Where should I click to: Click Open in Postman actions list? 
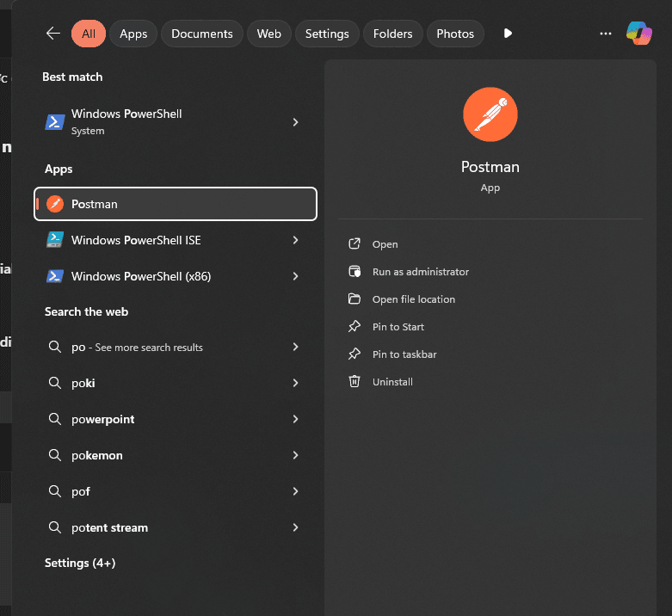click(385, 244)
